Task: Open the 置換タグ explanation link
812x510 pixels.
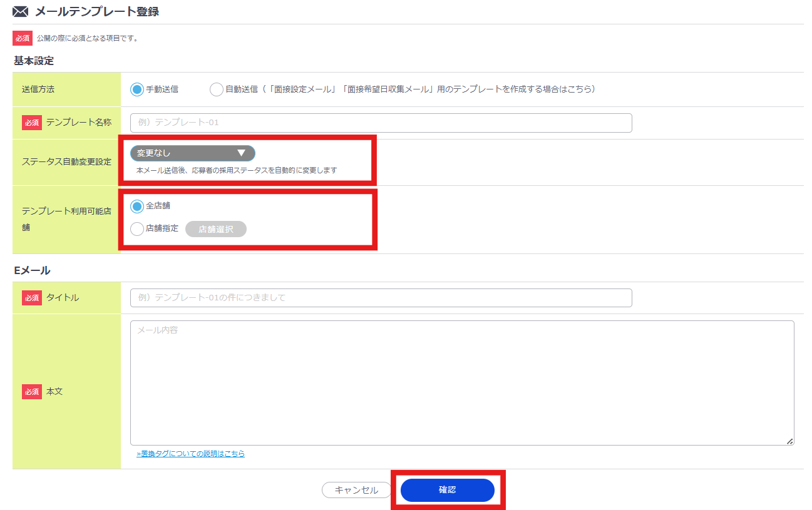Action: coord(190,453)
